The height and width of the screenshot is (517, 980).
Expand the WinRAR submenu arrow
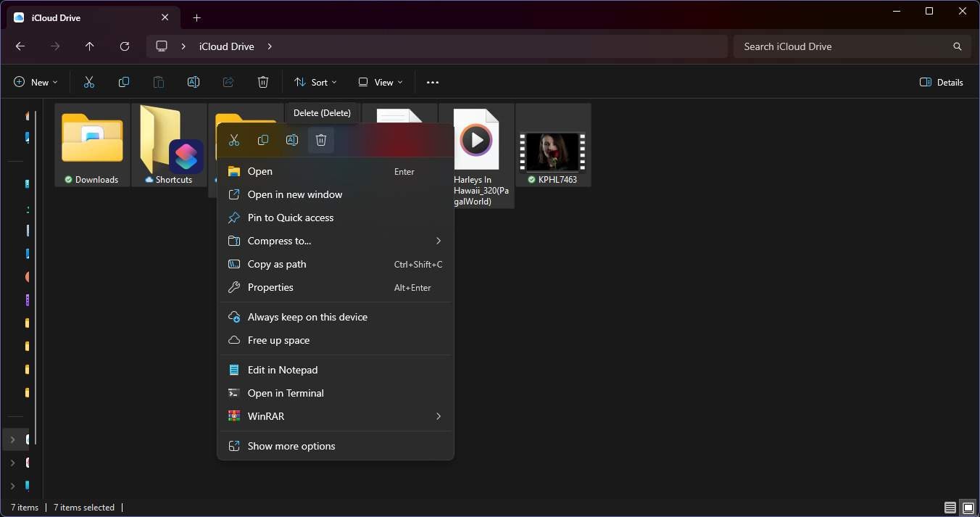439,416
